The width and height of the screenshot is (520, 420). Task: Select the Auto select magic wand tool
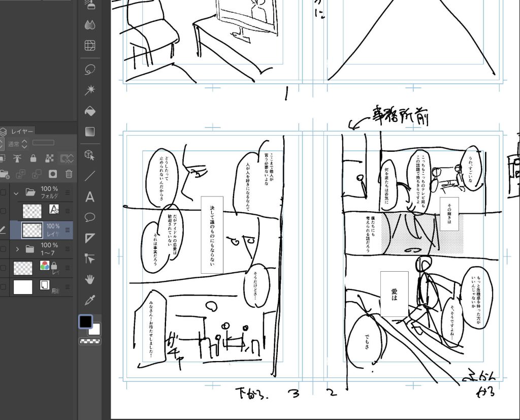pyautogui.click(x=90, y=90)
